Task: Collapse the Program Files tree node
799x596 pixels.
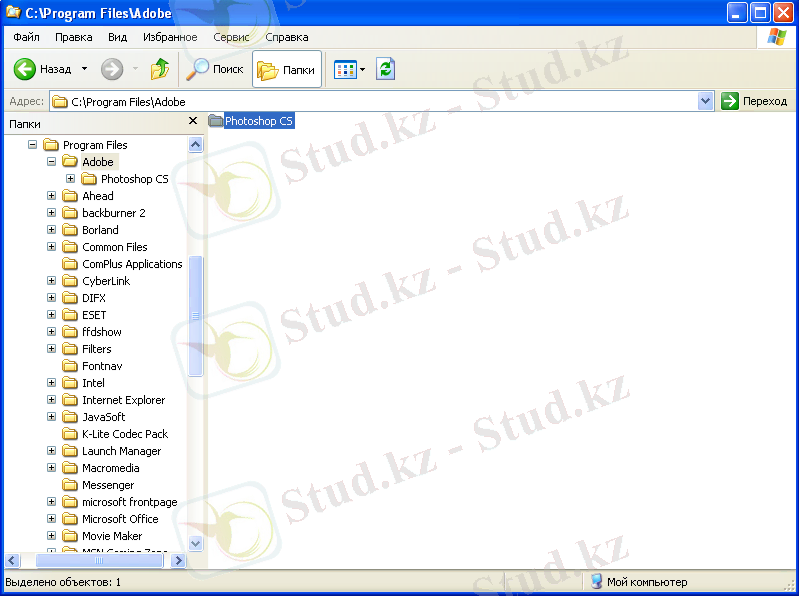Action: [33, 145]
